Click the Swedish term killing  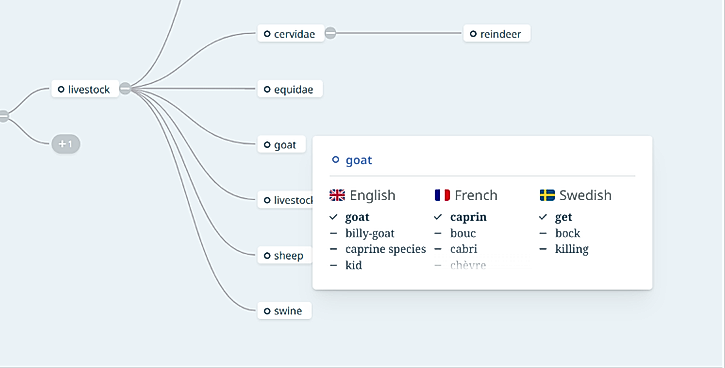(571, 249)
